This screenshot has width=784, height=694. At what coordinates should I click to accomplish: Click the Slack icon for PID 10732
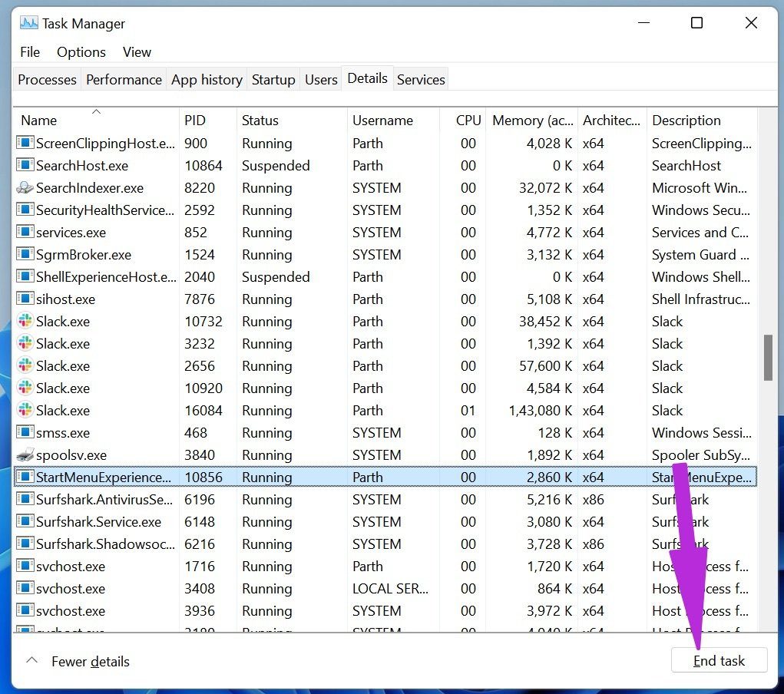point(25,322)
